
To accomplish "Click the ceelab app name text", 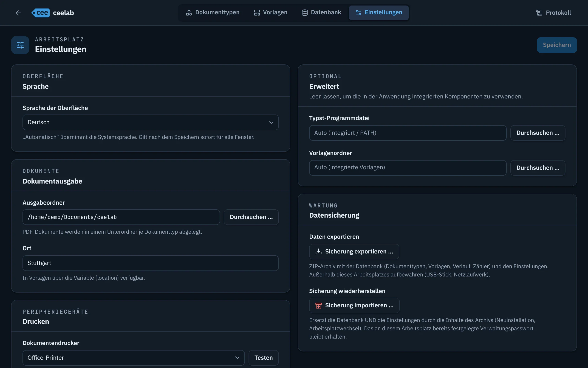I will [63, 13].
